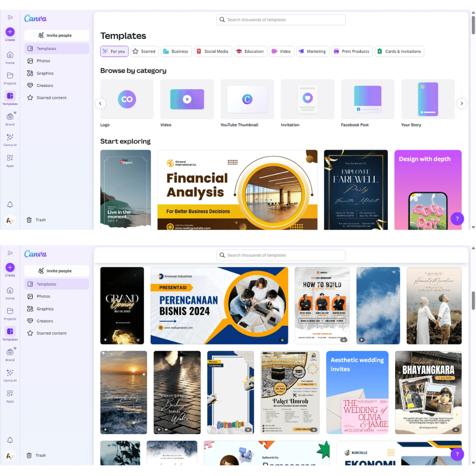This screenshot has height=476, width=476.
Task: Filter templates by Education
Action: tap(251, 51)
